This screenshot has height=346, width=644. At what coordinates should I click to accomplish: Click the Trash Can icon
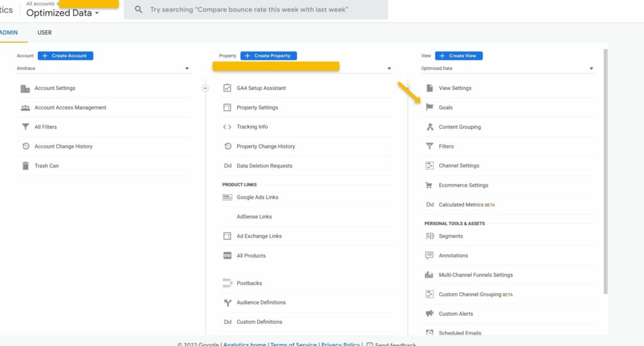[x=25, y=166]
